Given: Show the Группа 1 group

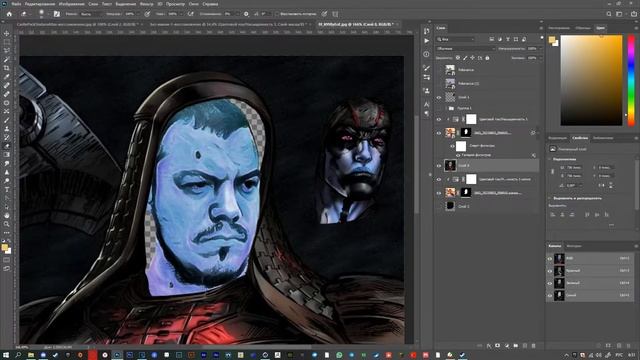Looking at the screenshot, I should point(439,108).
